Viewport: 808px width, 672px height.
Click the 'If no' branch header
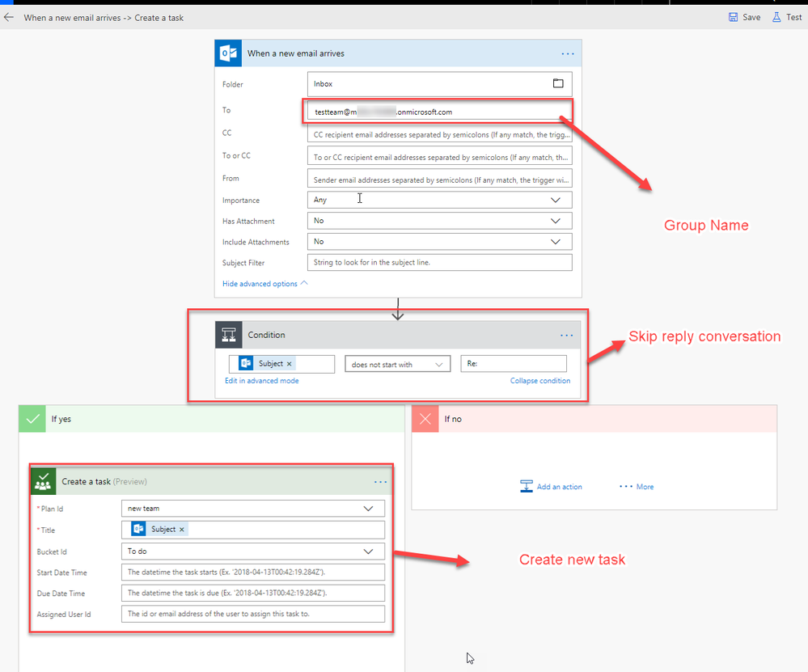pos(594,419)
